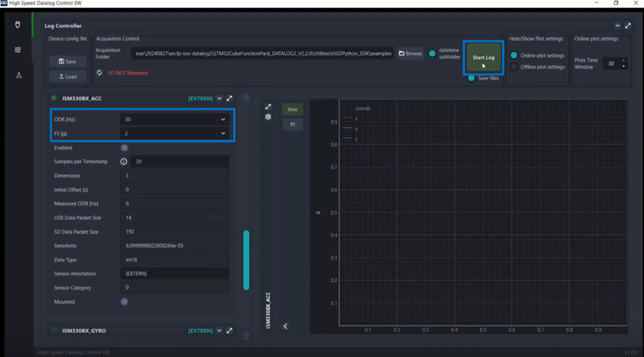644x357 pixels.
Task: Open the ODR [Hz] dropdown
Action: tap(174, 119)
